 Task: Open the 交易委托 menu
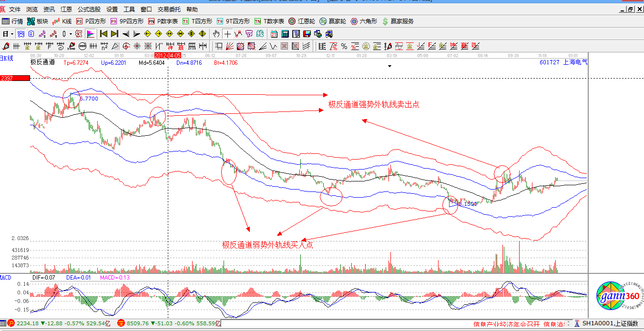click(x=169, y=9)
